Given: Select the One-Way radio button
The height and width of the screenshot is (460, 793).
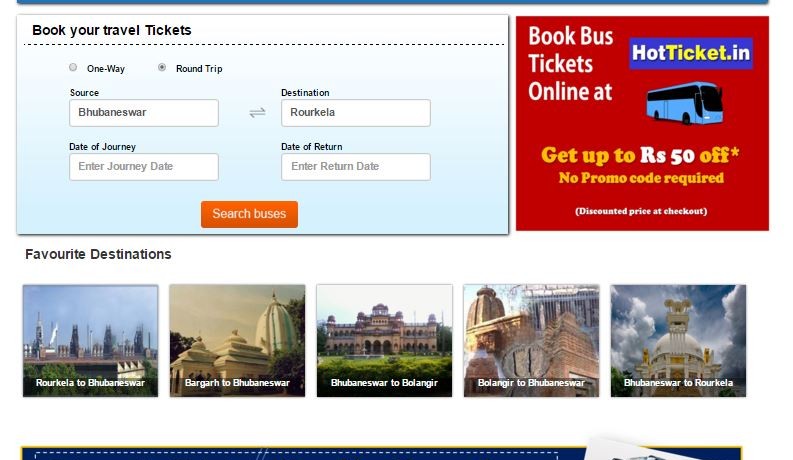Looking at the screenshot, I should coord(73,67).
